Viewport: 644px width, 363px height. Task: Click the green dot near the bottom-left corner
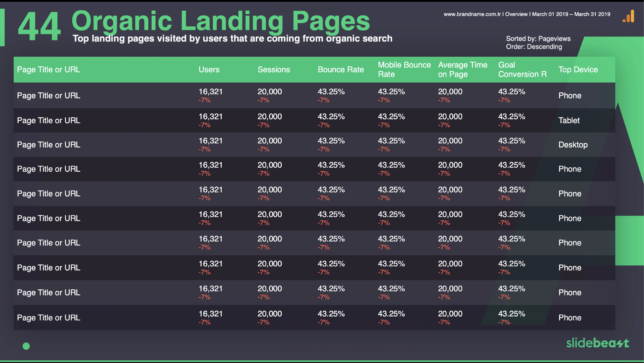tap(26, 346)
